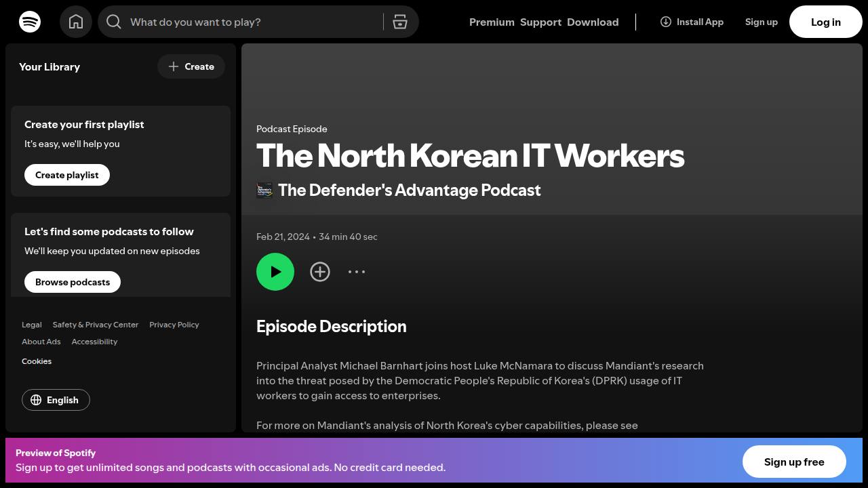868x488 pixels.
Task: Click the duration text 34 min 40 sec
Action: [348, 237]
